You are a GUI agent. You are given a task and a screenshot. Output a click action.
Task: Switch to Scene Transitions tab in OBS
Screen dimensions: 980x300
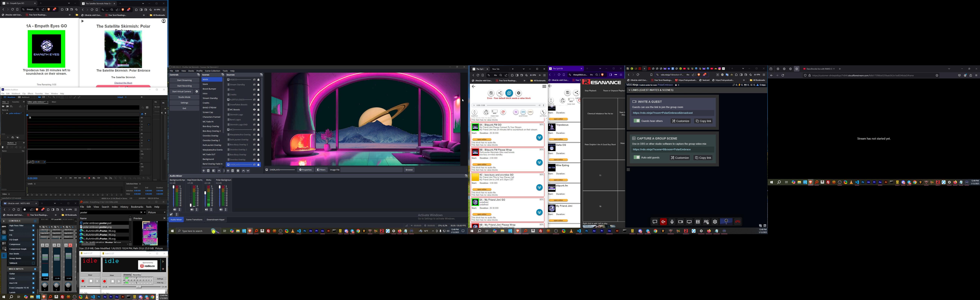click(x=194, y=220)
